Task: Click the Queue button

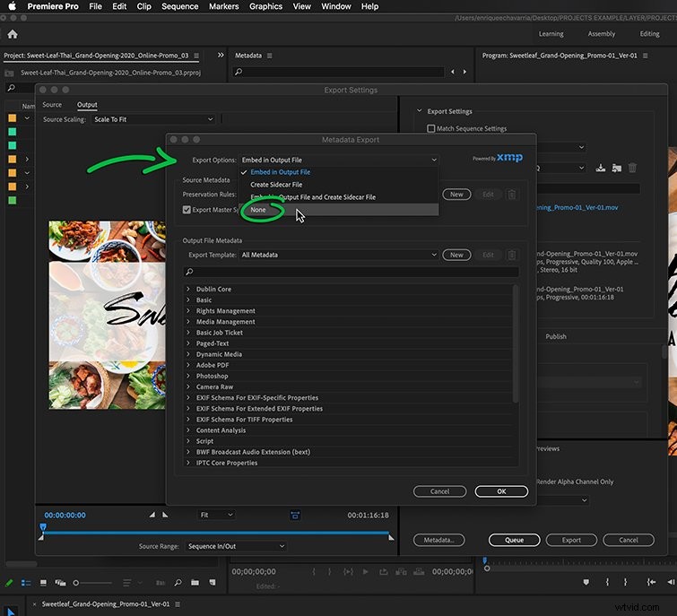Action: 514,540
